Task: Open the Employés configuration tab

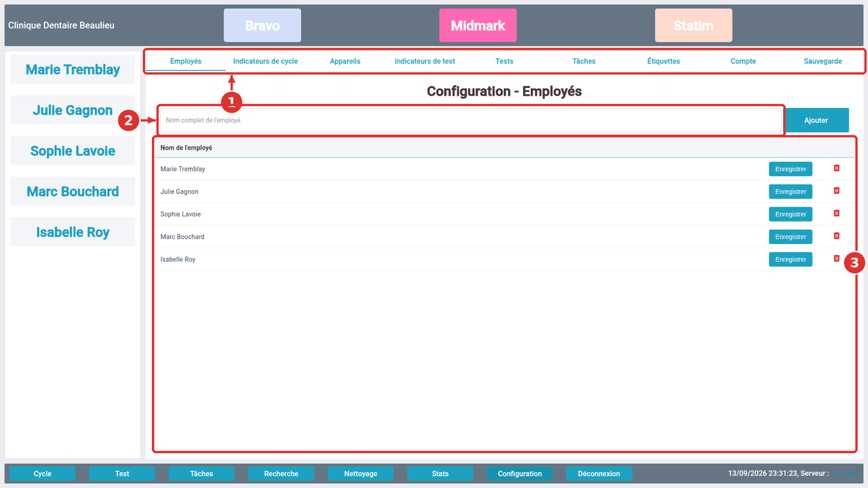Action: [186, 61]
